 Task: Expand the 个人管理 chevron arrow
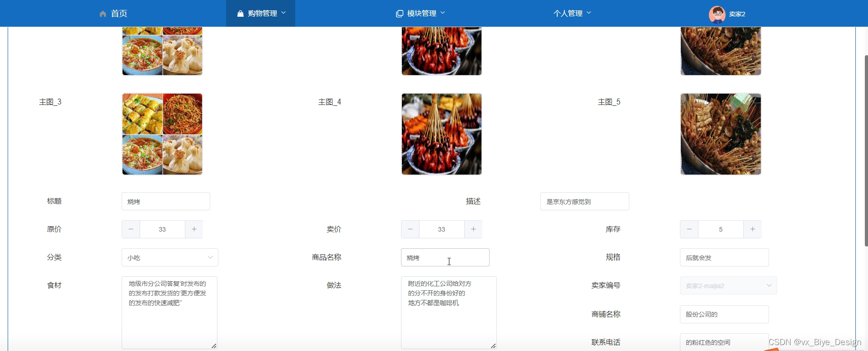(x=589, y=13)
